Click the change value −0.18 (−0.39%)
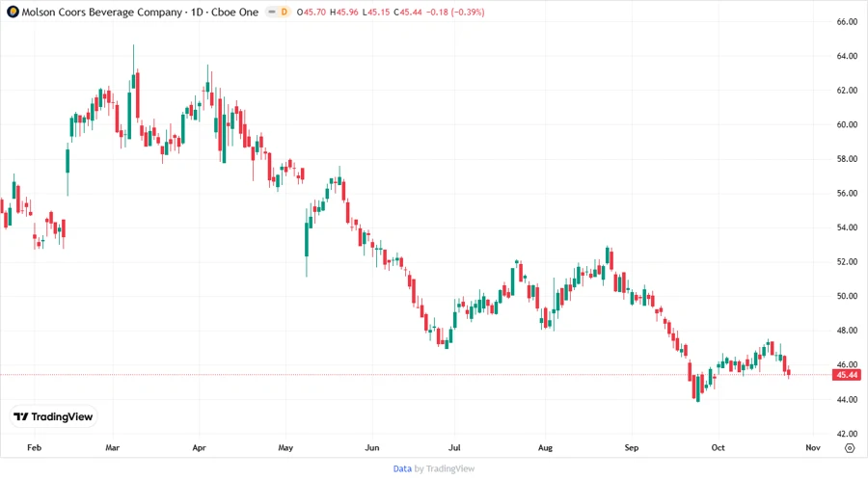The height and width of the screenshot is (480, 868). pos(455,12)
